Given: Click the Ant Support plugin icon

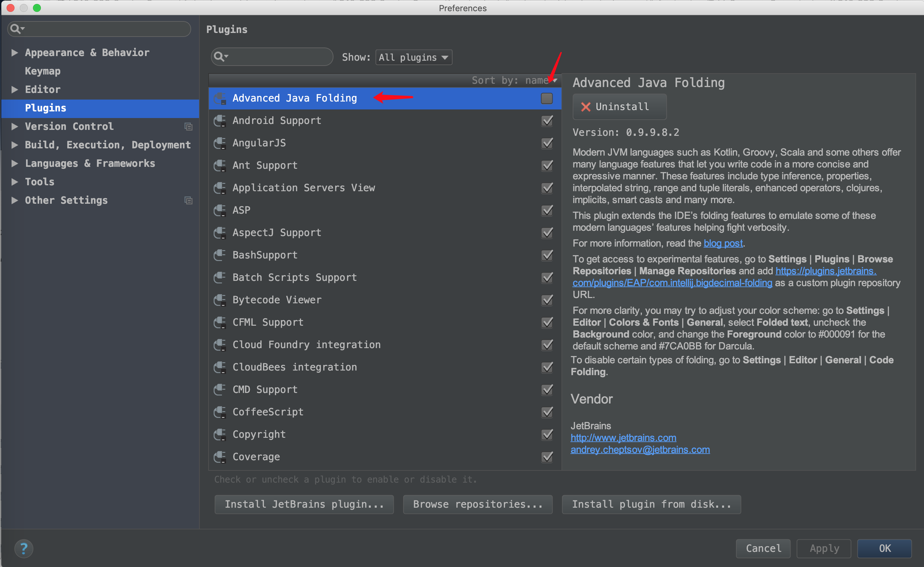Looking at the screenshot, I should click(x=220, y=165).
